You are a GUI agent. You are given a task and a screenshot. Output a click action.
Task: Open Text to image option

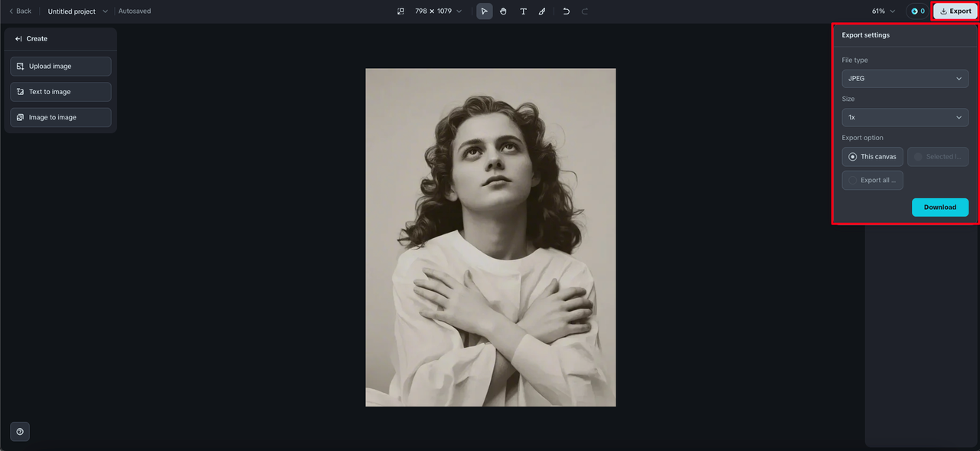coord(60,92)
